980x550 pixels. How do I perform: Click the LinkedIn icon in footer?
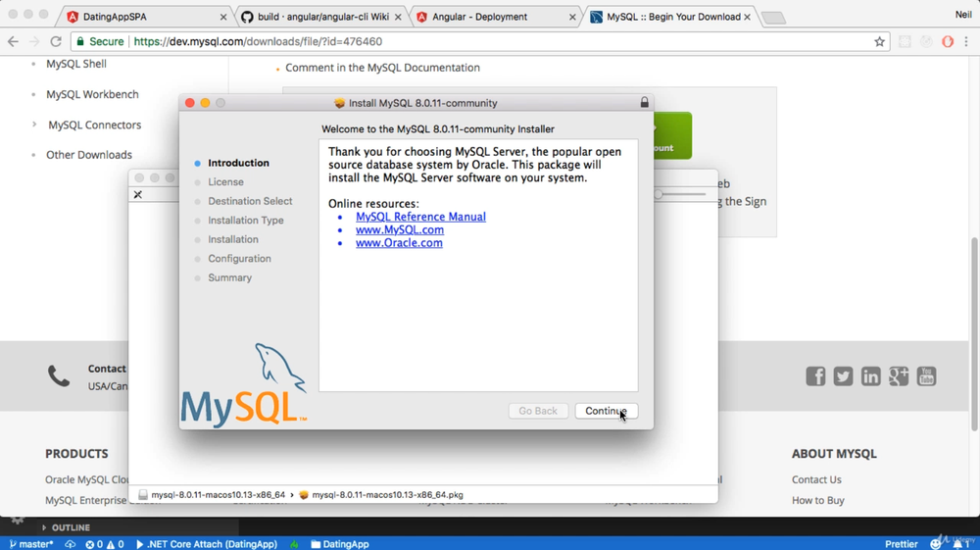pos(870,376)
